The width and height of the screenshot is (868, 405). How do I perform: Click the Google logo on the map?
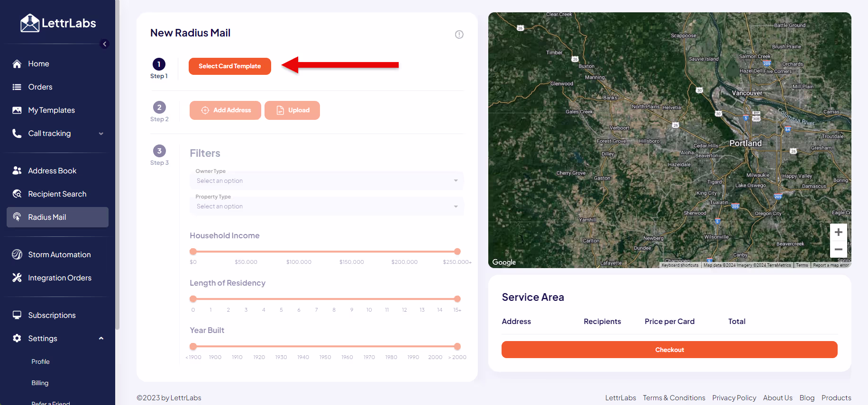[504, 262]
